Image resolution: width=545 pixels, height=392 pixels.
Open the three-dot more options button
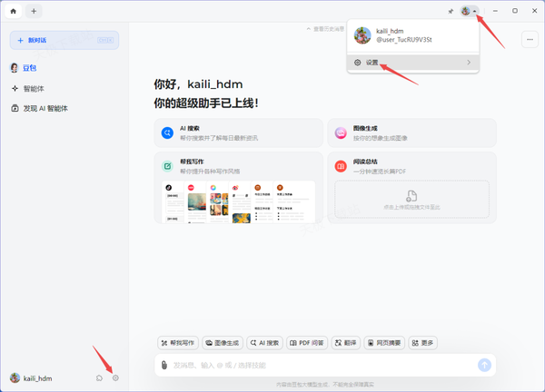coord(530,40)
